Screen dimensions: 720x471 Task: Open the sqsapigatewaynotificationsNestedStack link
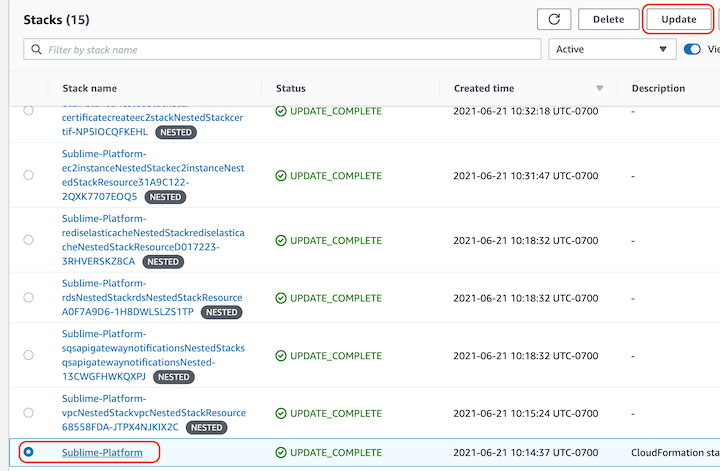153,355
